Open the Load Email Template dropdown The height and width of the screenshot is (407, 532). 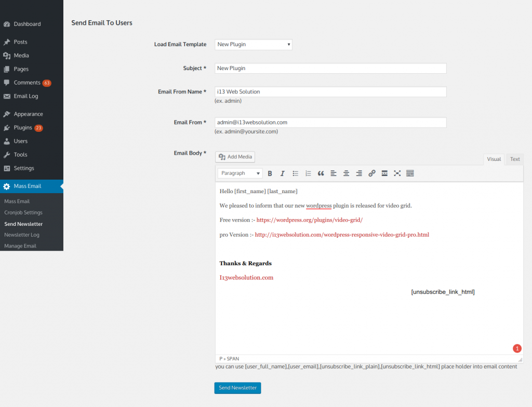point(253,44)
